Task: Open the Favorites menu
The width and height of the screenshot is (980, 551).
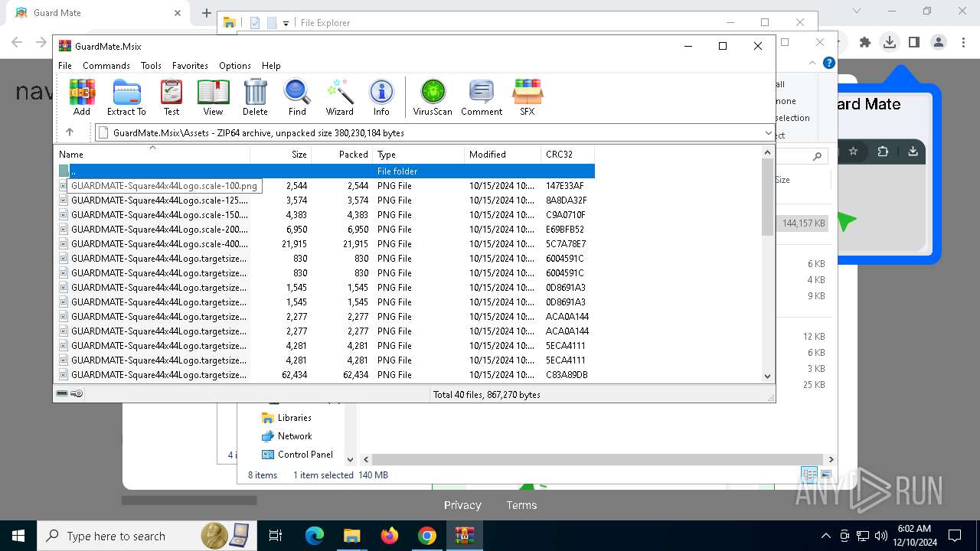Action: [190, 66]
